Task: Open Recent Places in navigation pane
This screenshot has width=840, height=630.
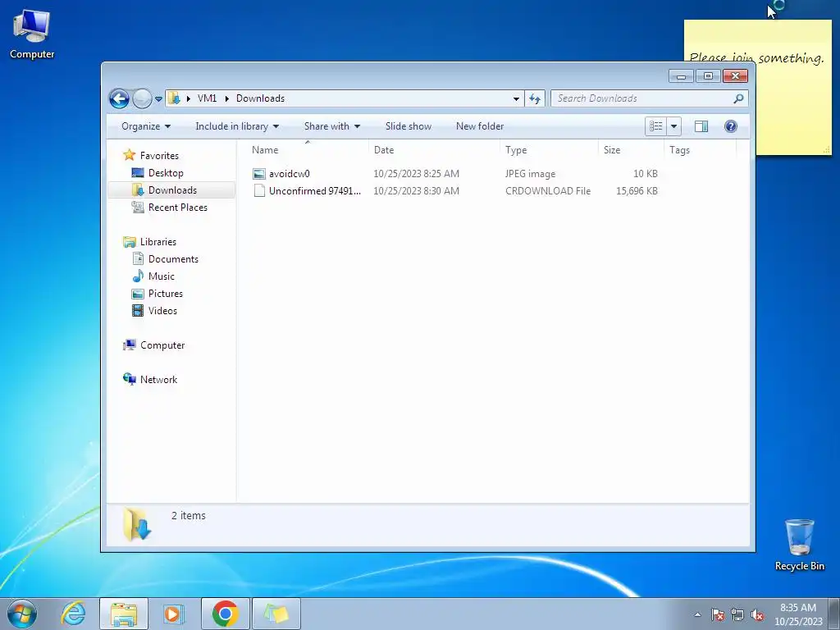Action: (177, 208)
